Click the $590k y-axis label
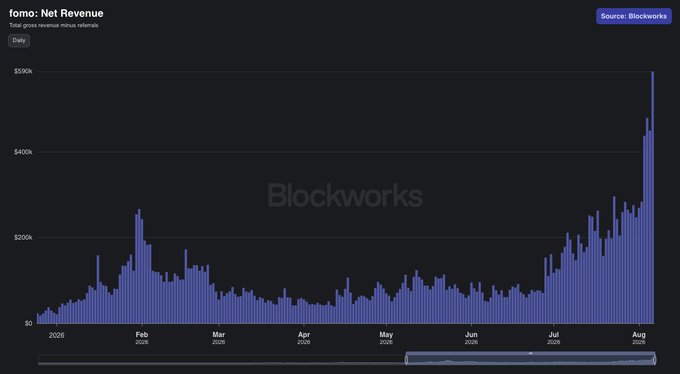 pyautogui.click(x=23, y=71)
